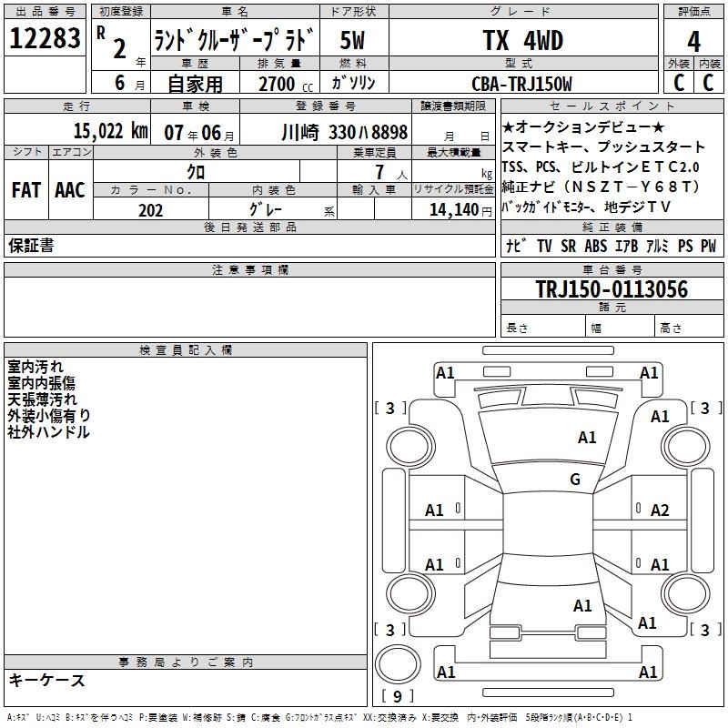Click the inspector note 社外ハンドル
This screenshot has height=728, width=728.
tap(48, 431)
